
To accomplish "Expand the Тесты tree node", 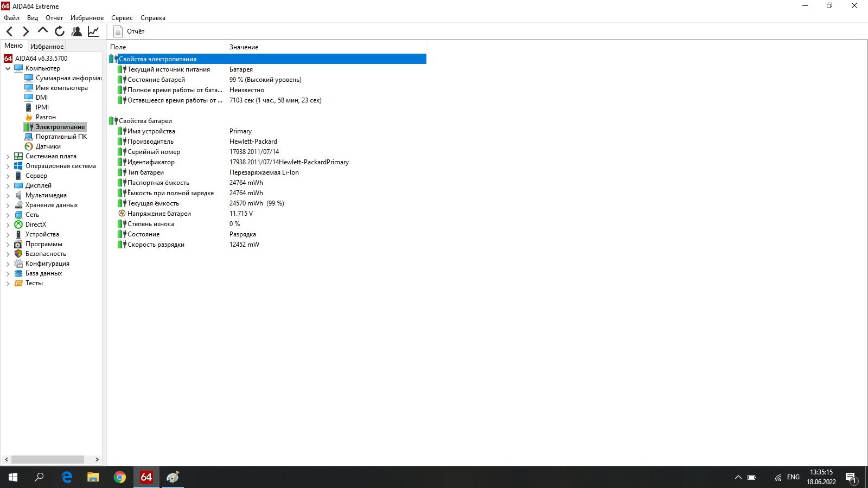I will click(8, 283).
